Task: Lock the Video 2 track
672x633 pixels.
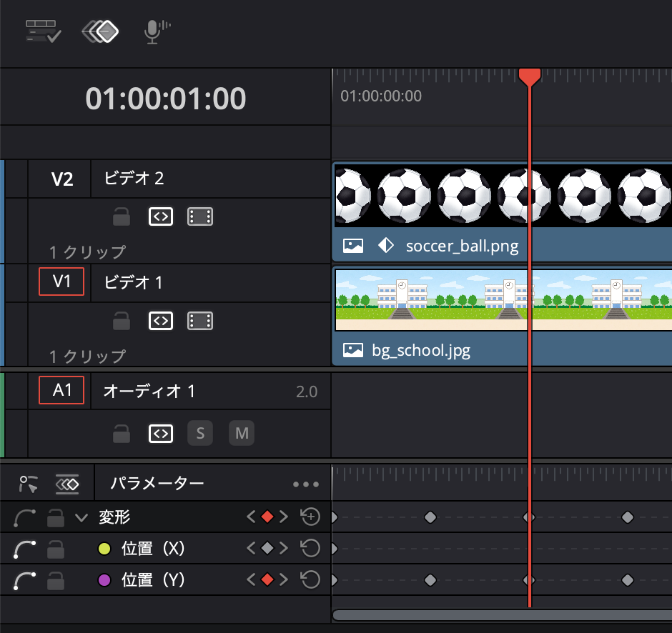Action: click(122, 216)
